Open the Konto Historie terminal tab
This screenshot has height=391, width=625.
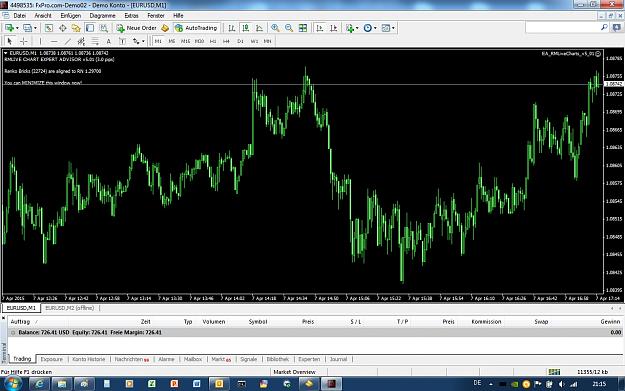coord(88,359)
